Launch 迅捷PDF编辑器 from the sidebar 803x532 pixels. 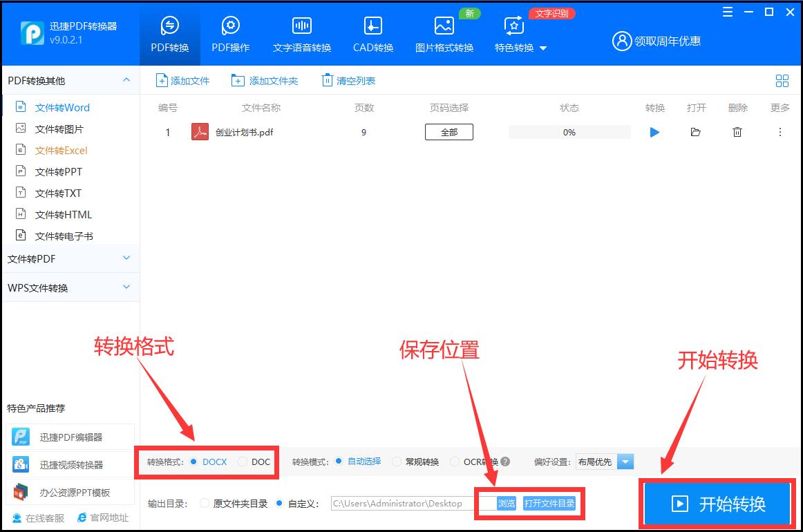(x=70, y=436)
